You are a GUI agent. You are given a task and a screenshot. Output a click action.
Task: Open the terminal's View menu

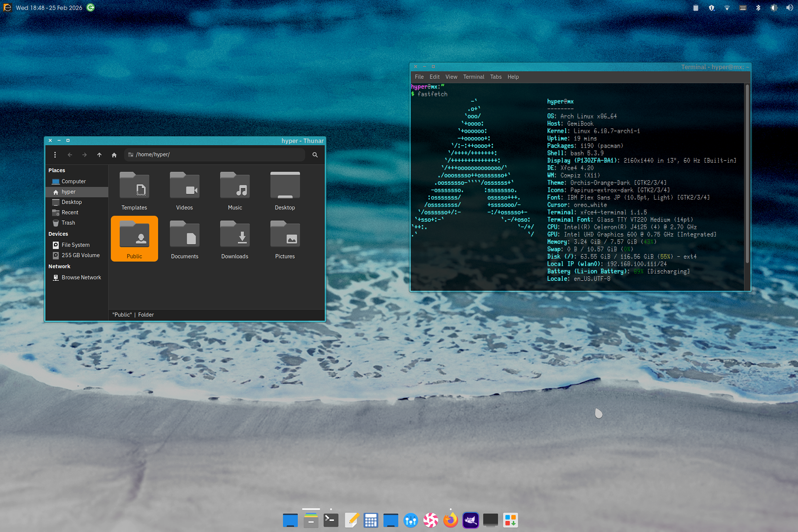coord(451,77)
